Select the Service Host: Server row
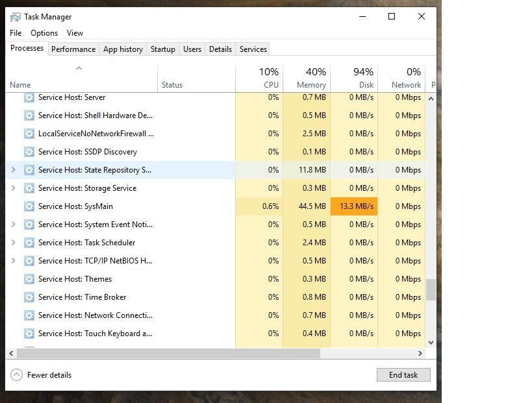 (216, 97)
